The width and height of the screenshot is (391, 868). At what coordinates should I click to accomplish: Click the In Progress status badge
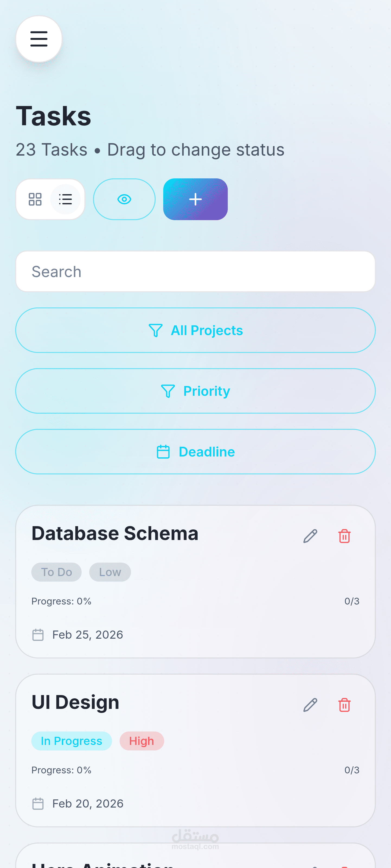72,741
